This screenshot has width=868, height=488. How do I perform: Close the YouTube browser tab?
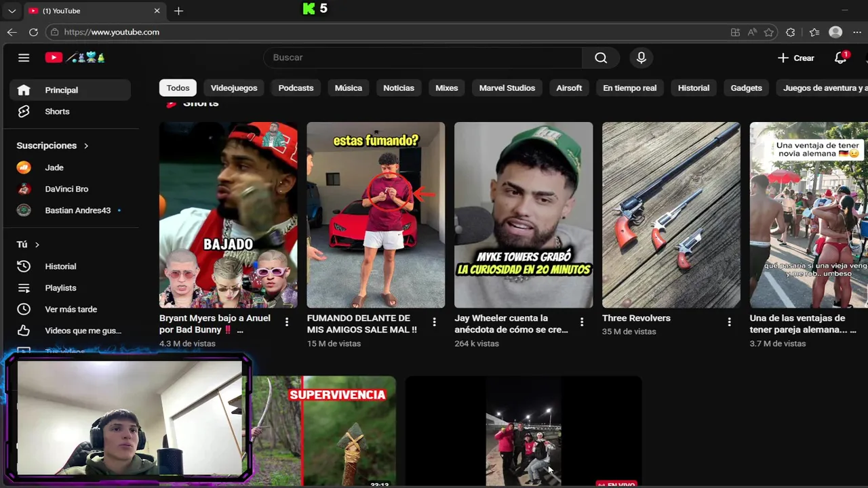pos(157,11)
